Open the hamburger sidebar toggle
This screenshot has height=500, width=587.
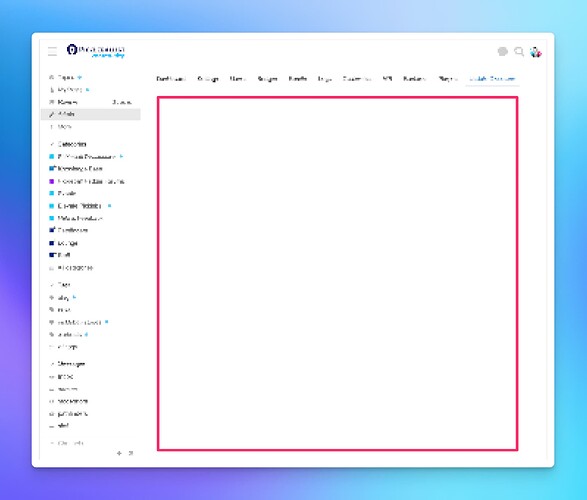click(x=52, y=51)
